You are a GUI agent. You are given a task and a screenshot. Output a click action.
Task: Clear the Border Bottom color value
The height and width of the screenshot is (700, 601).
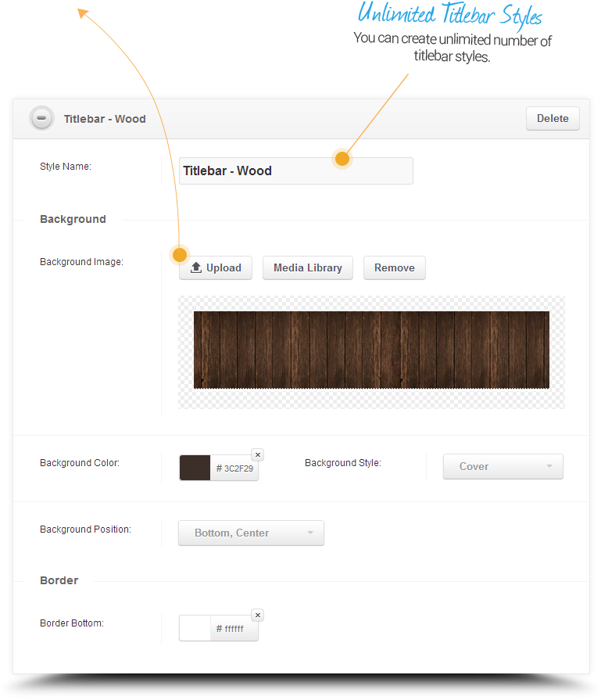point(257,615)
